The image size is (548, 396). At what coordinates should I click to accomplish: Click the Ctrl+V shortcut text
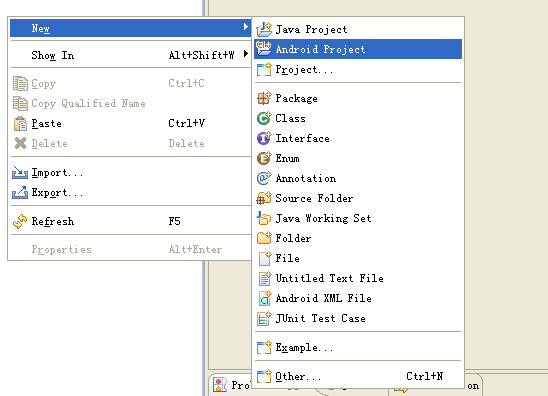pos(187,123)
